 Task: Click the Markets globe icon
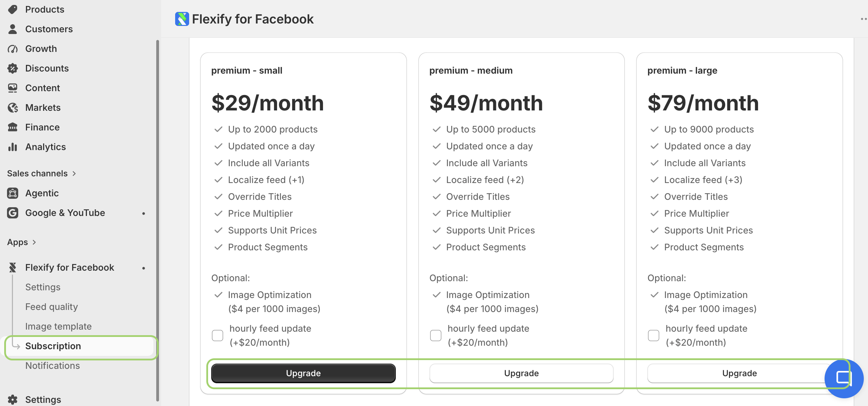click(x=13, y=108)
